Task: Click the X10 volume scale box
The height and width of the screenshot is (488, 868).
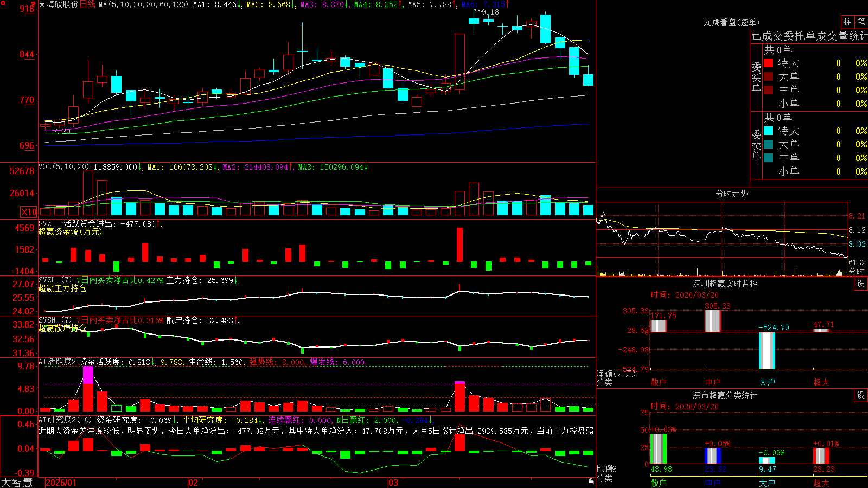Action: (x=29, y=212)
